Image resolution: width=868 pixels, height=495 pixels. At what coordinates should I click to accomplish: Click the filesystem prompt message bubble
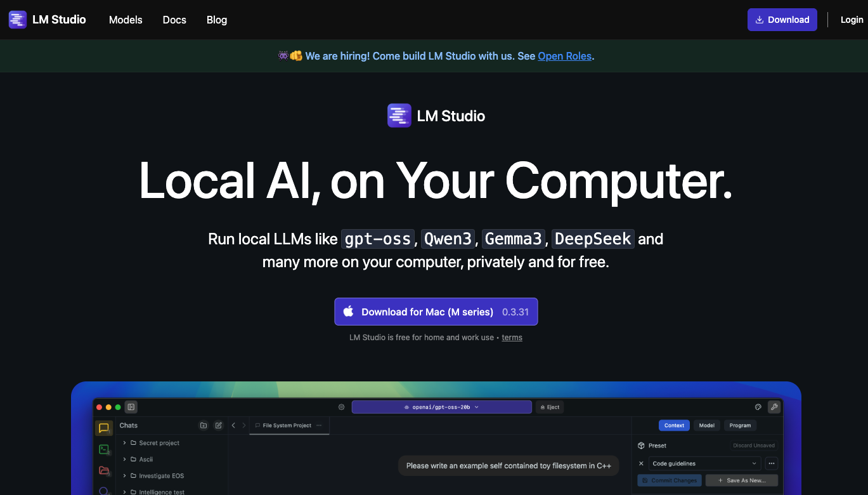[508, 465]
